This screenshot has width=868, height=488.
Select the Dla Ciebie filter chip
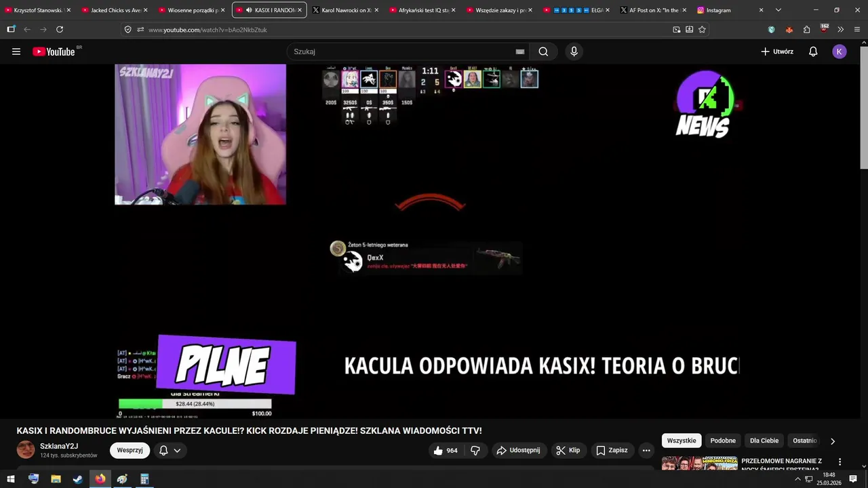point(764,441)
